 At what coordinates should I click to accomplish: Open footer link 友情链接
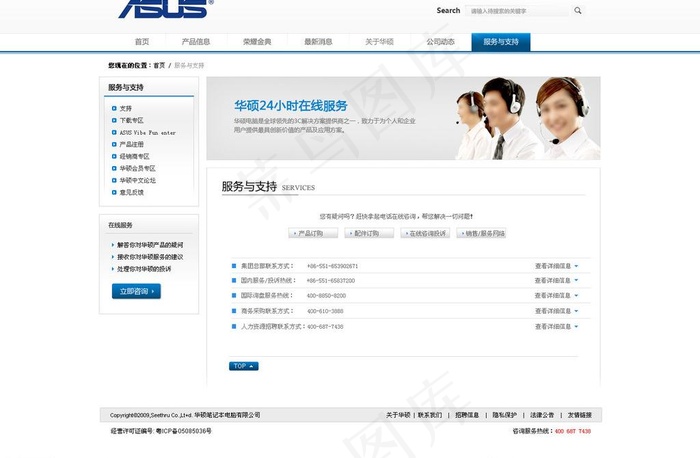point(579,415)
